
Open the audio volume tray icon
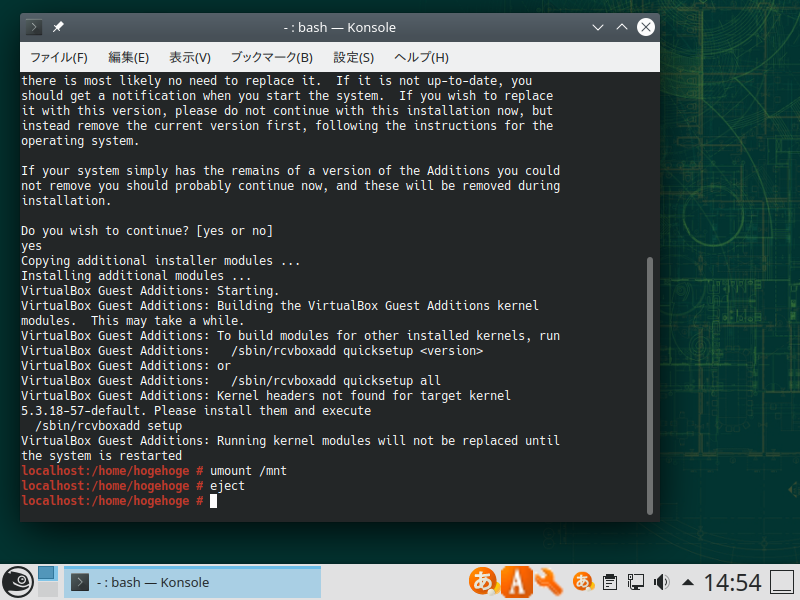(662, 582)
